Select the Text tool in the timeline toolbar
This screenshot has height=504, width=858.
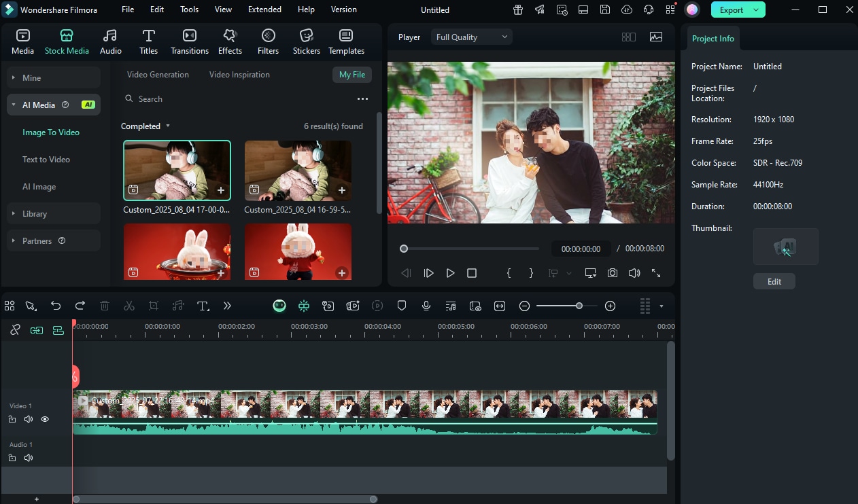[x=203, y=306]
